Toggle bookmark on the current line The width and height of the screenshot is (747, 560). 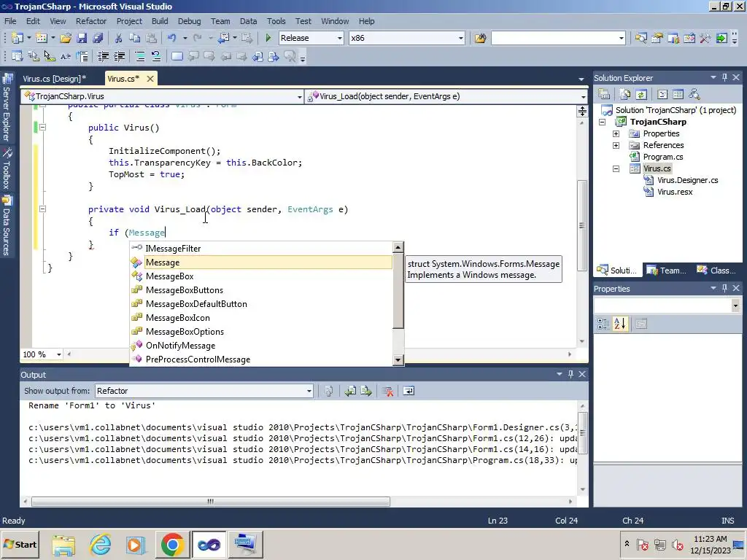click(x=177, y=57)
